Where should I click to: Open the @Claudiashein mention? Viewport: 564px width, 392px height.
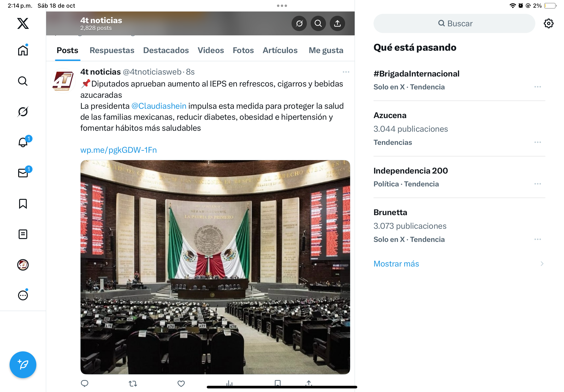(159, 106)
